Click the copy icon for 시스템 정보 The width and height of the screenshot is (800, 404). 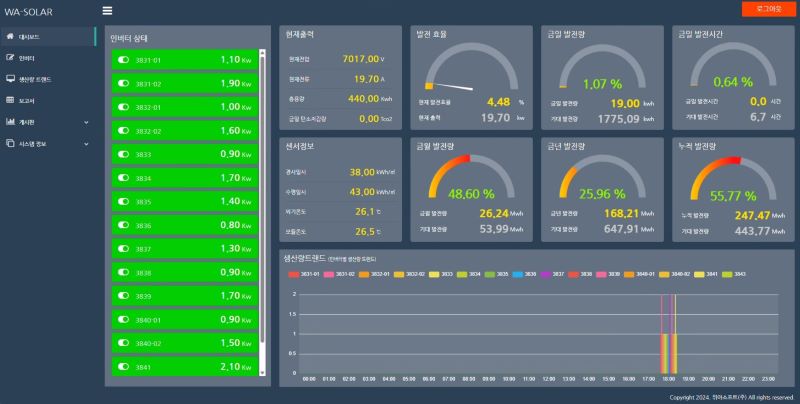[x=10, y=144]
